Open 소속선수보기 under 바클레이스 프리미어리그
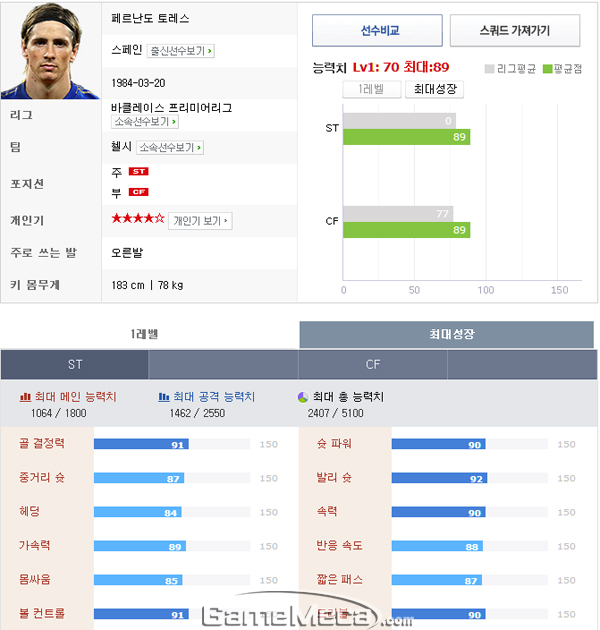600x630 pixels. click(x=145, y=121)
